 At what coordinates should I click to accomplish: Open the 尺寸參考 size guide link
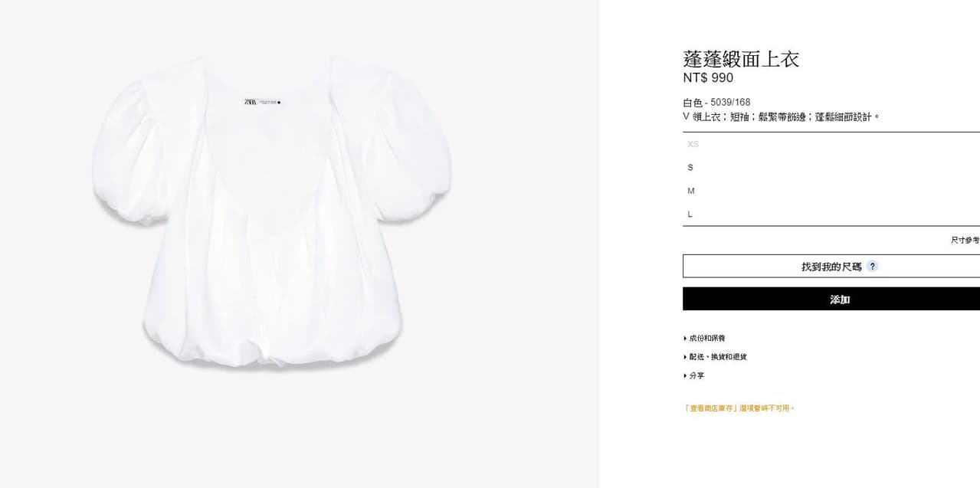[x=965, y=241]
